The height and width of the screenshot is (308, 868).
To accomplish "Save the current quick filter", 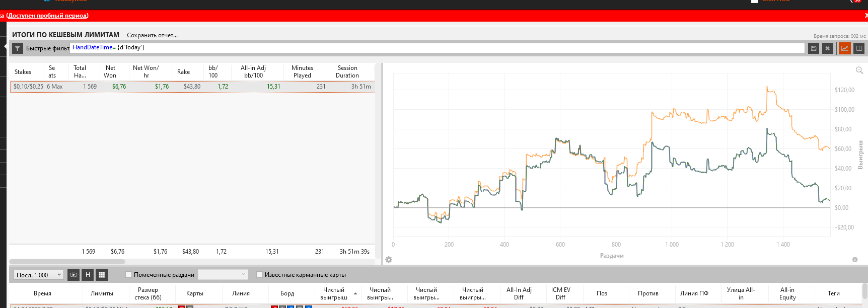I will [813, 48].
